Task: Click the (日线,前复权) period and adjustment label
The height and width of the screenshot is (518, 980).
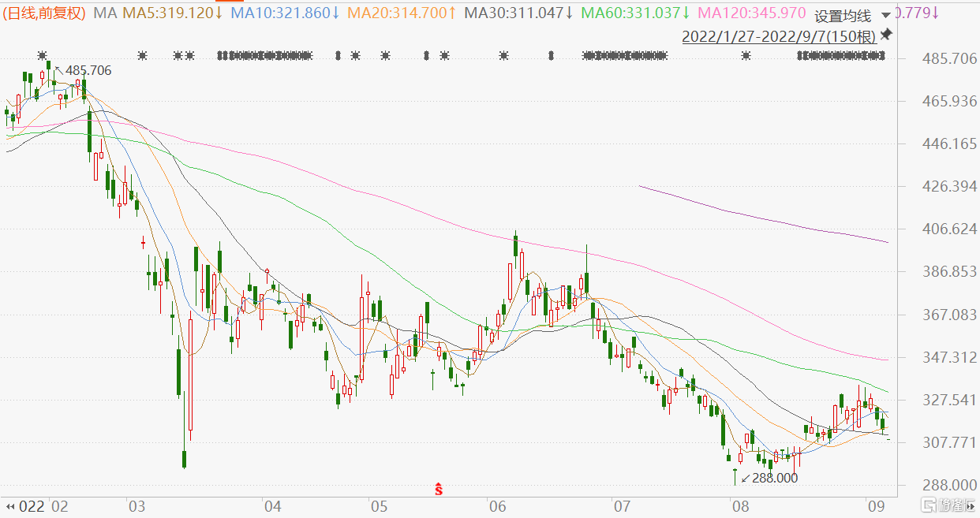Action: 45,13
